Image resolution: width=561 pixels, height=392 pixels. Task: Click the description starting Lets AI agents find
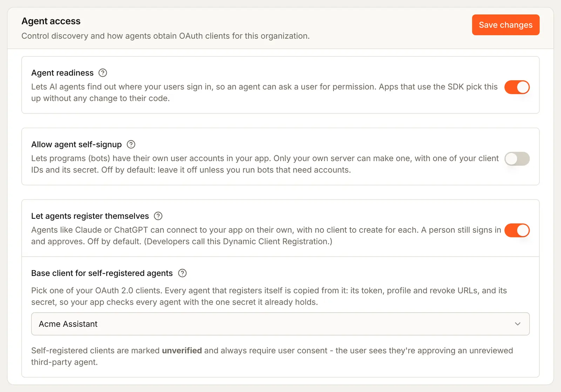(264, 93)
